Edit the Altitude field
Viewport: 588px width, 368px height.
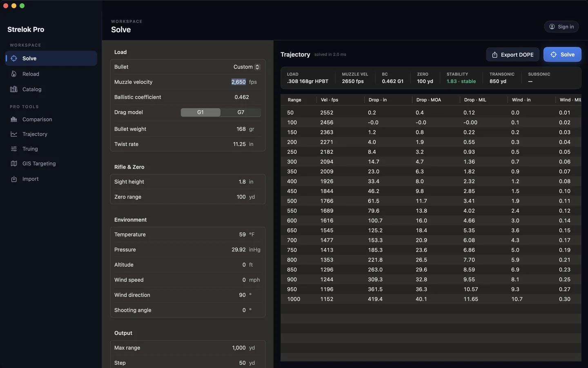[x=244, y=265]
